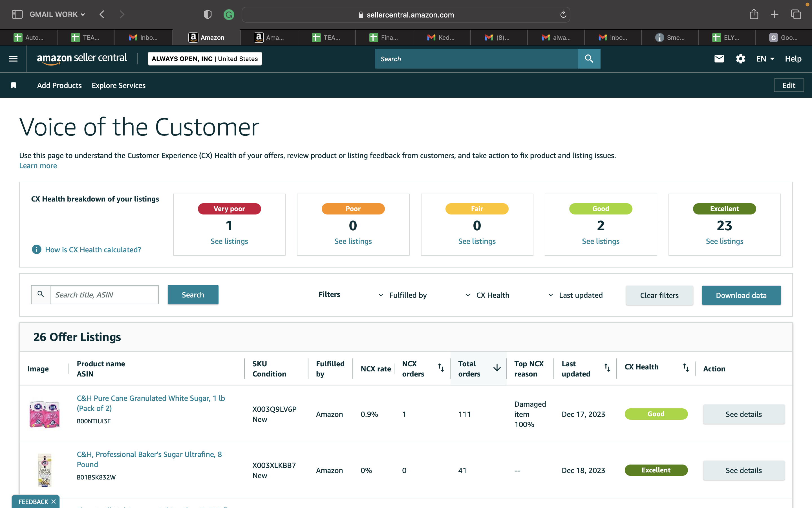Expand the CX Health filter

click(x=487, y=295)
